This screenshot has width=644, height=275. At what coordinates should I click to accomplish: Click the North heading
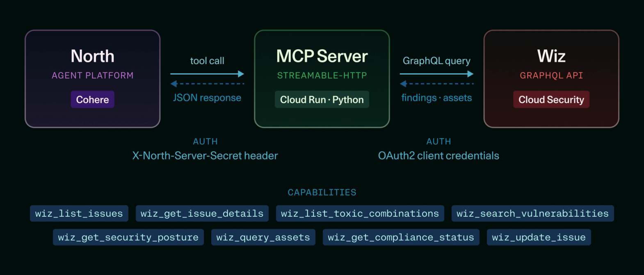coord(92,56)
